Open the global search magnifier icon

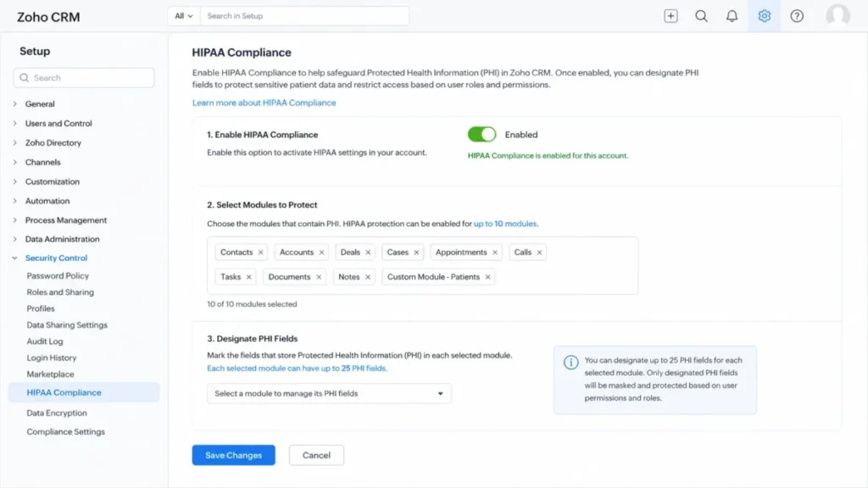(701, 16)
